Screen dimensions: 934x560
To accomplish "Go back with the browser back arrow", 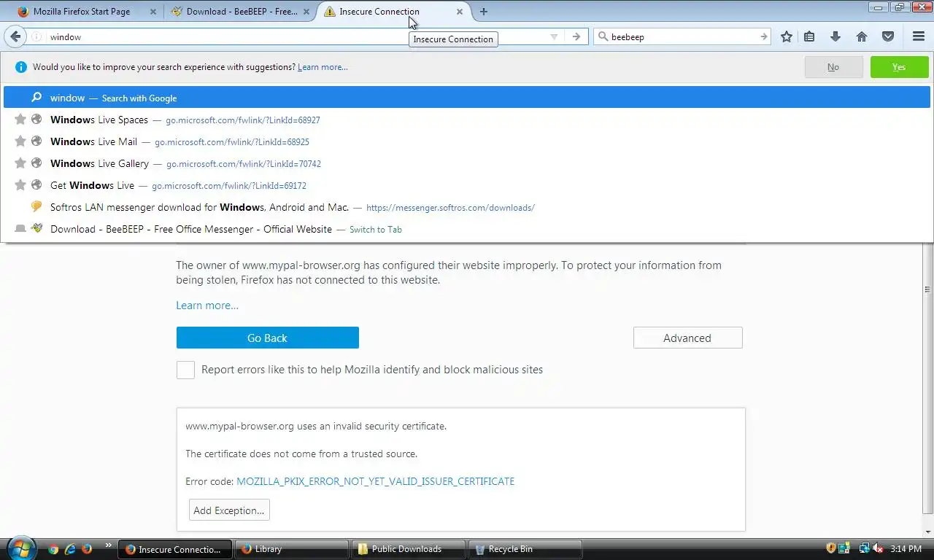I will tap(15, 36).
